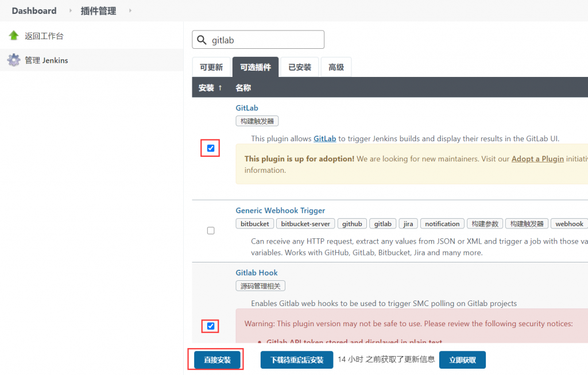
Task: Click the bitbucket-server tag
Action: 305,224
